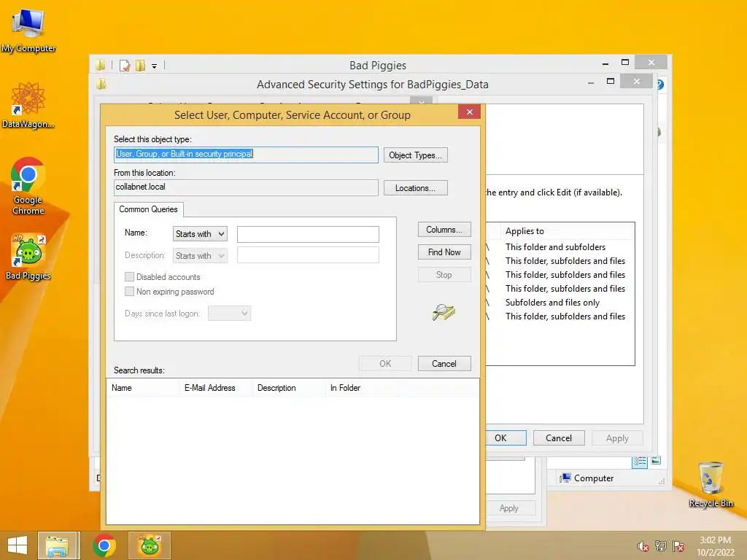Open the Quick Access Toolbar dropdown arrow
Viewport: 747px width, 560px height.
pyautogui.click(x=155, y=66)
